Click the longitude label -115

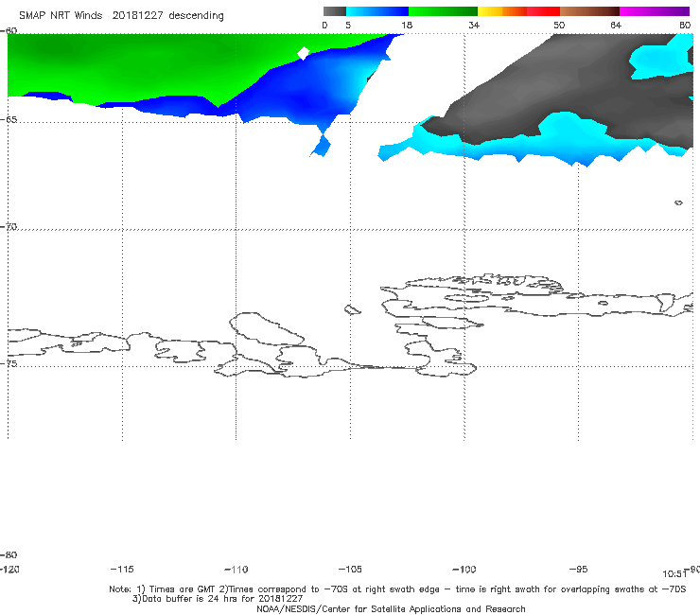(122, 569)
